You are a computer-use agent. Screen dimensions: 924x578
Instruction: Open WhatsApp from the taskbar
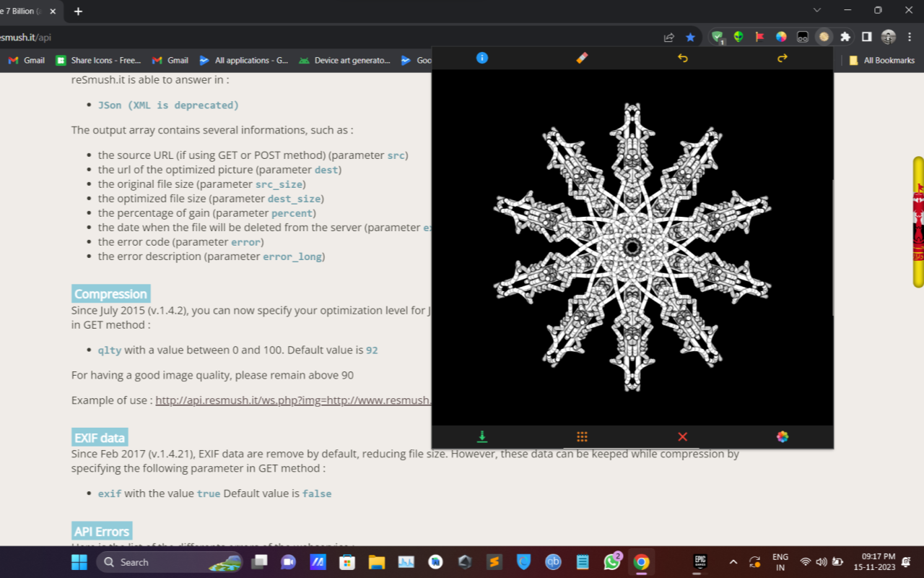(x=611, y=562)
